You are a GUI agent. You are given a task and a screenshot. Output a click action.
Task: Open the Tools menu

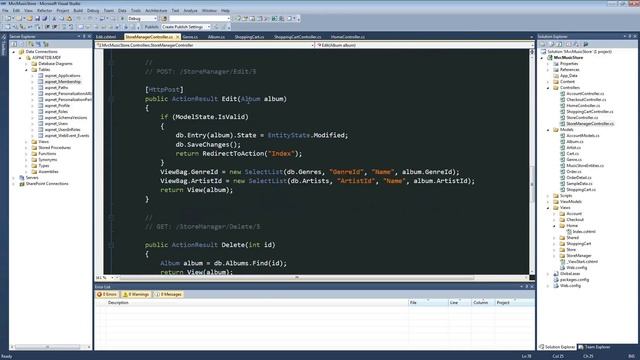point(136,11)
